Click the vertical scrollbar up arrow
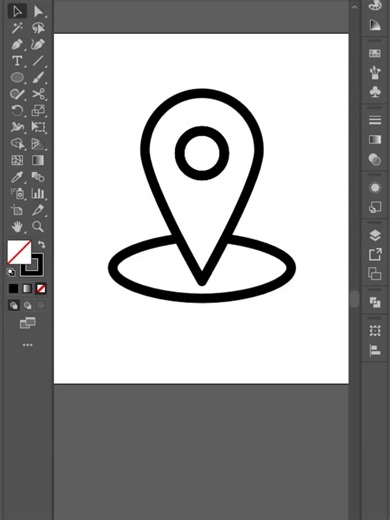This screenshot has height=520, width=390. pos(354,6)
